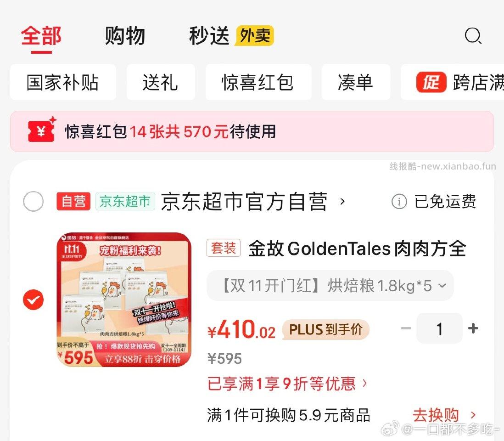This screenshot has width=504, height=441.
Task: Filter by 国家补贴 chip
Action: point(63,82)
